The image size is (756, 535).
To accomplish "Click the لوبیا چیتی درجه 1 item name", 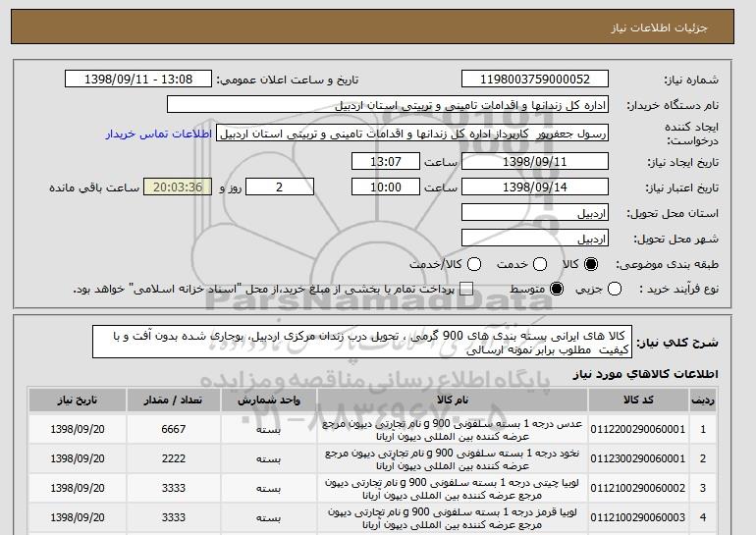I will coord(453,489).
